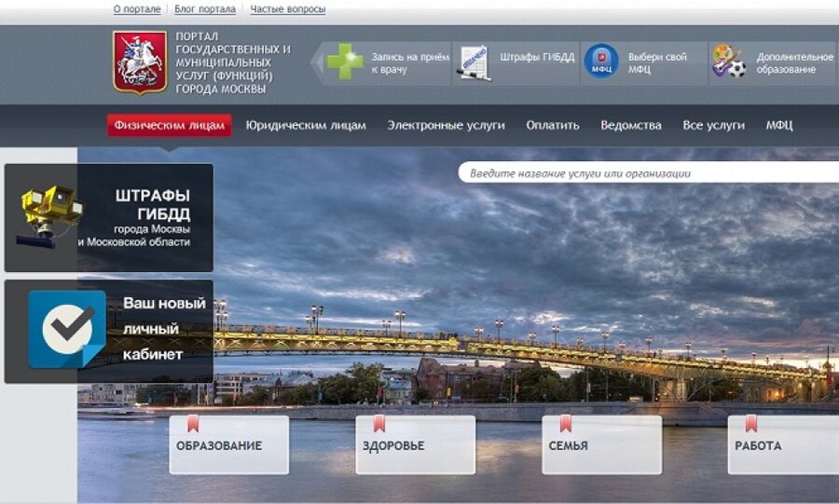Open the Образование category tile
This screenshot has width=839, height=504.
[x=228, y=445]
